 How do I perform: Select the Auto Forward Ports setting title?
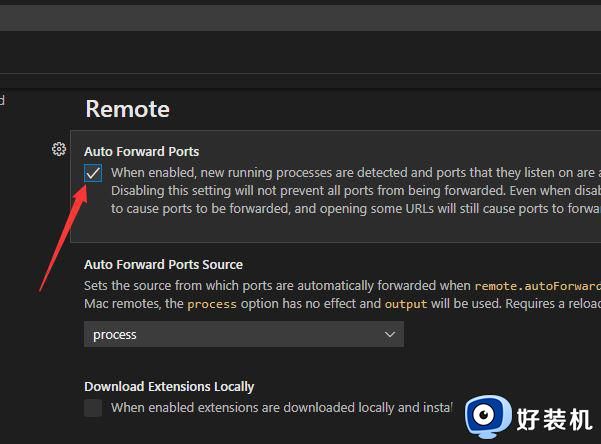click(x=141, y=151)
